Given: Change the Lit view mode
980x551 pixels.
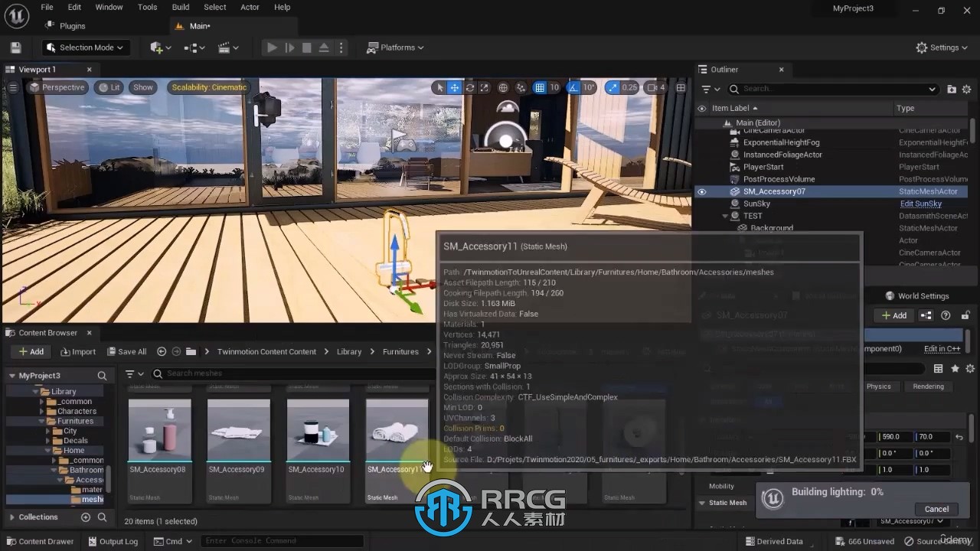Looking at the screenshot, I should (x=109, y=87).
